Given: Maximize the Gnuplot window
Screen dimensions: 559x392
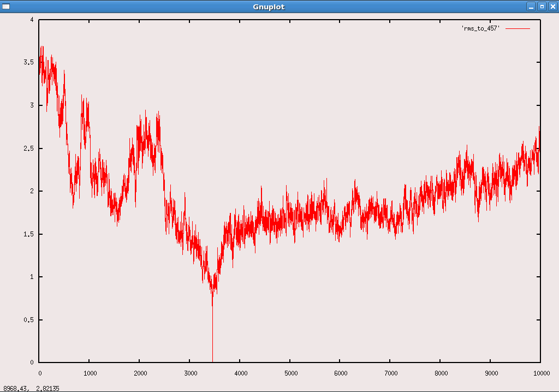Looking at the screenshot, I should (542, 7).
